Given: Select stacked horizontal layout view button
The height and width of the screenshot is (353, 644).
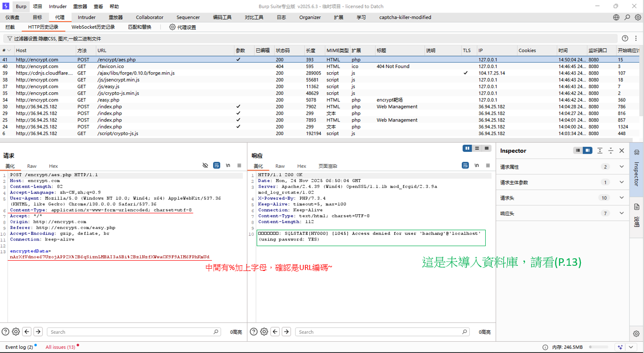Looking at the screenshot, I should click(477, 148).
